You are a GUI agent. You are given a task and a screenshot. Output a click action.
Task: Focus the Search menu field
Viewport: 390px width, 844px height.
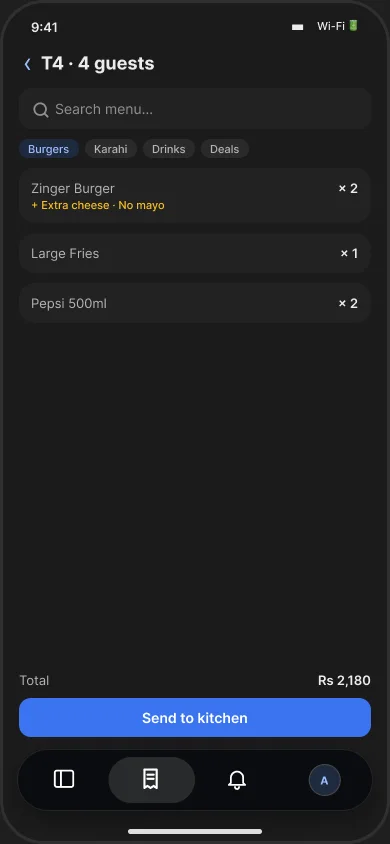[195, 110]
